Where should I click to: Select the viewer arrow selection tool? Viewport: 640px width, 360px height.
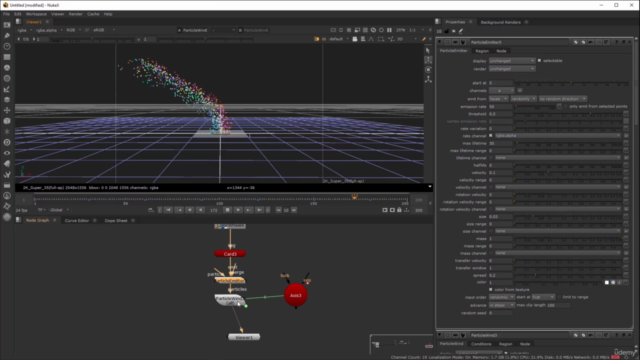pyautogui.click(x=428, y=50)
